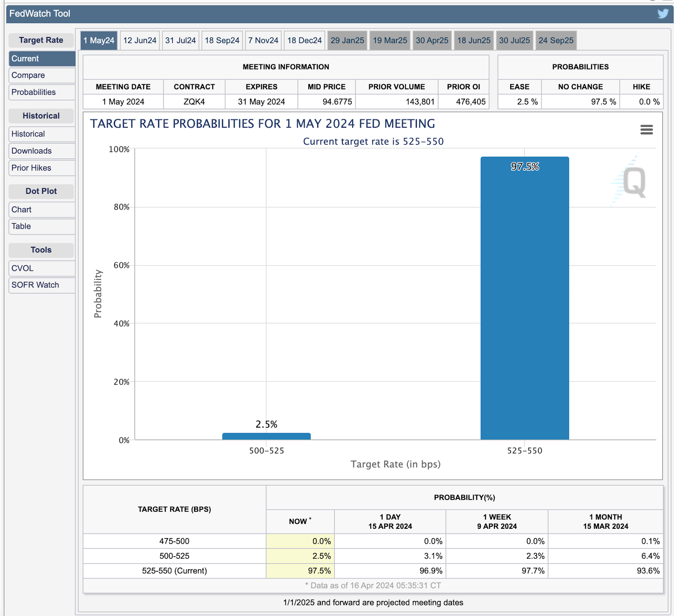Open the 31 Jul24 meeting tab
Viewport: 674px width, 616px height.
[x=180, y=40]
